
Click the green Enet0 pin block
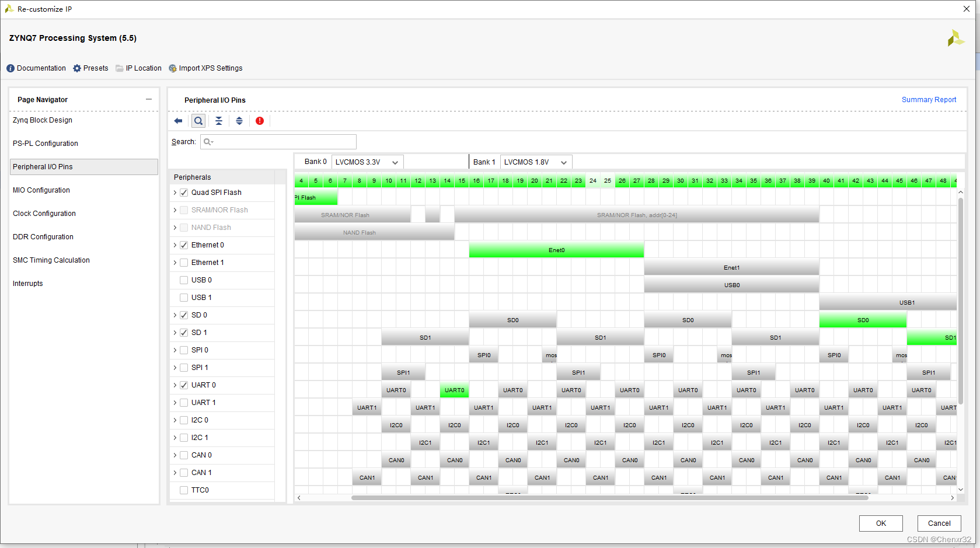click(x=556, y=250)
